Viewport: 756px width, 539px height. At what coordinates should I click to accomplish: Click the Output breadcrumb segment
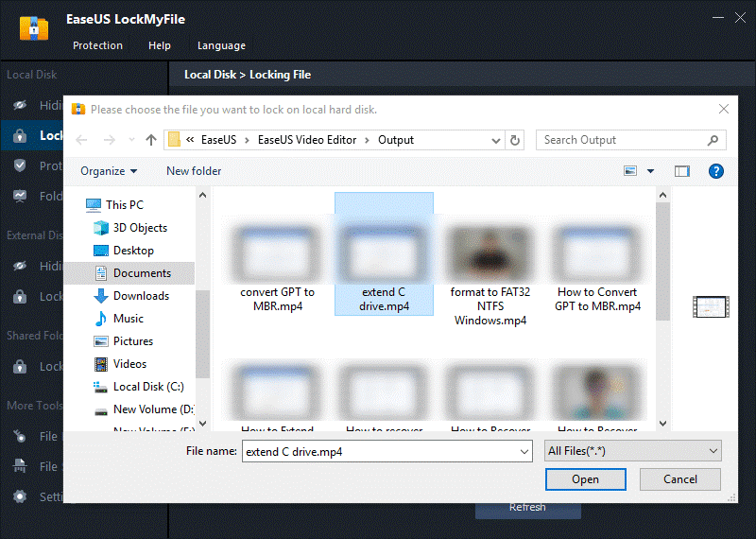pyautogui.click(x=395, y=140)
